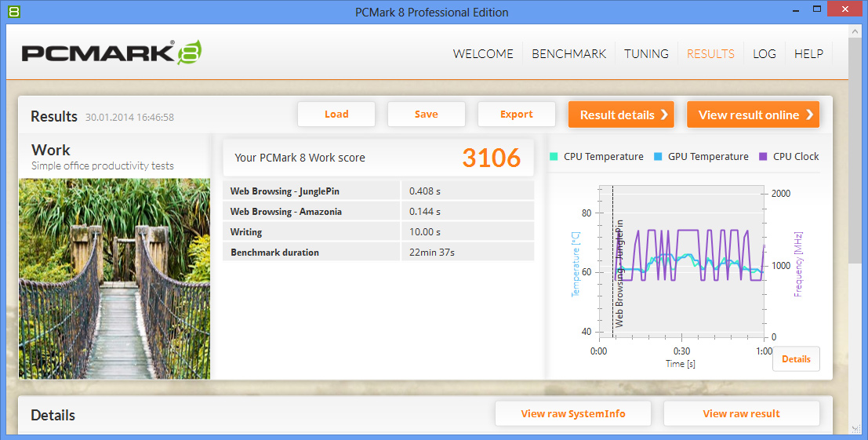Click the 0.408 s value
This screenshot has width=868, height=440.
coord(424,191)
